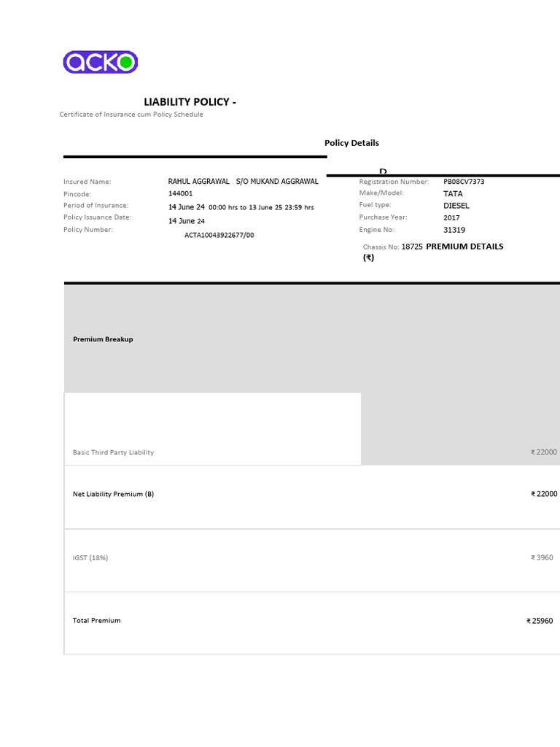This screenshot has height=747, width=560.
Task: Click the 'Fuel type:' label
Action: point(376,205)
